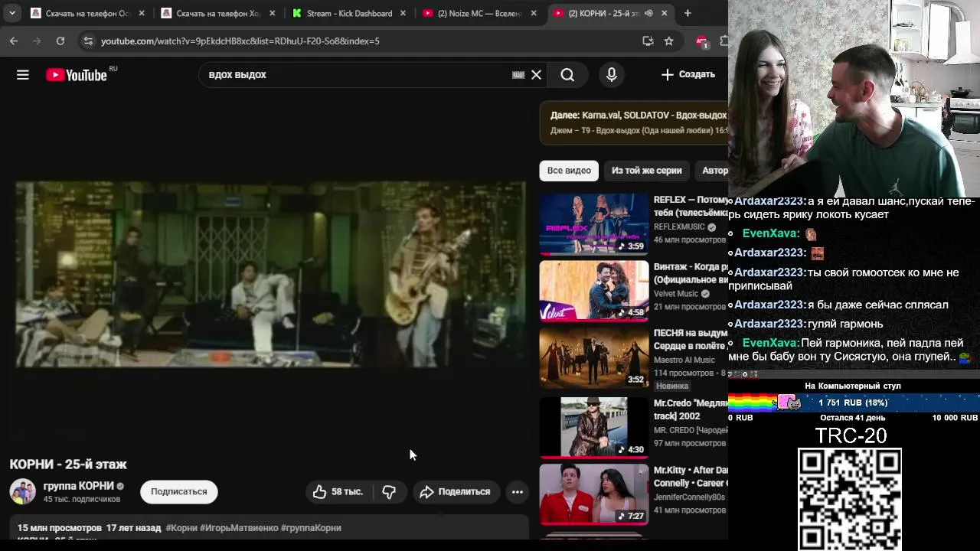
Task: Close the Noize MC tab
Action: [x=534, y=13]
